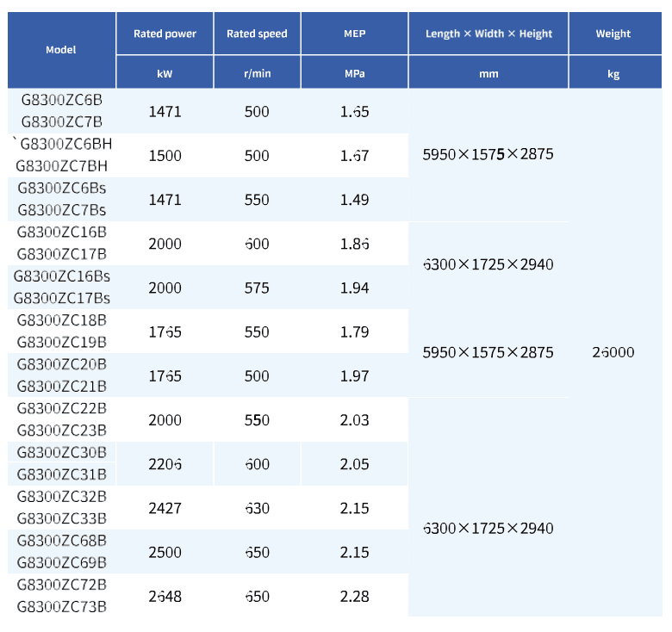Viewport: 672px width, 632px height.
Task: Click the Rated speed column header
Action: point(257,34)
